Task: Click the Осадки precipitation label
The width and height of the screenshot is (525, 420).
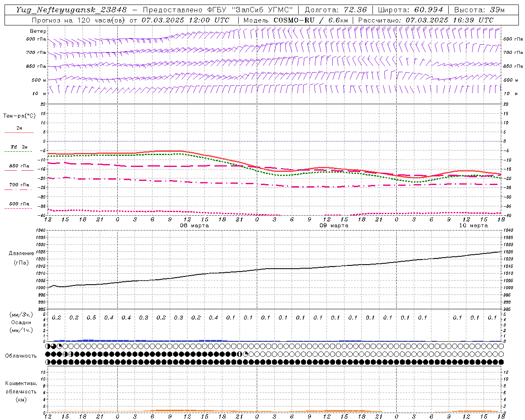Action: coord(21,322)
